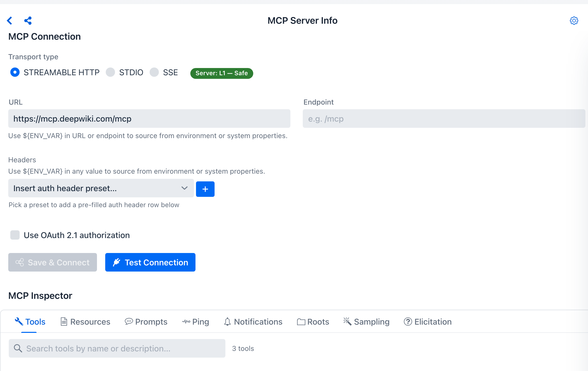Click the 'Transport type' label
This screenshot has width=588, height=371.
click(33, 57)
